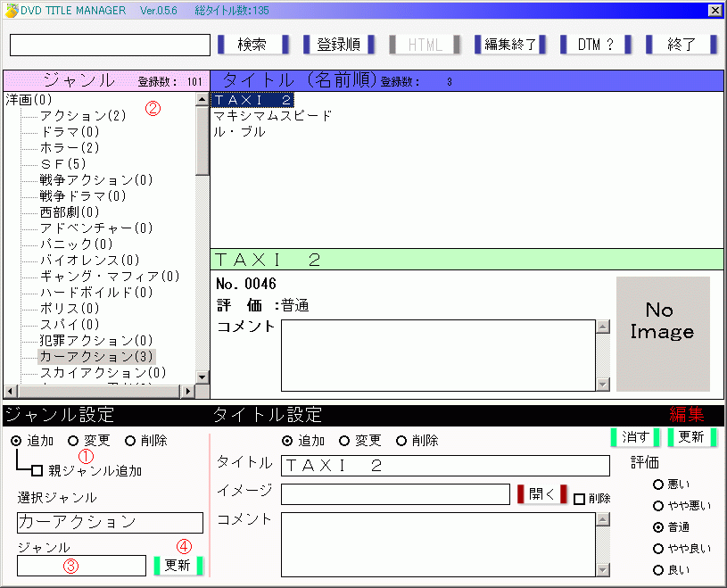The height and width of the screenshot is (588, 727).
Task: Click the genre 更新 update button
Action: 178,566
